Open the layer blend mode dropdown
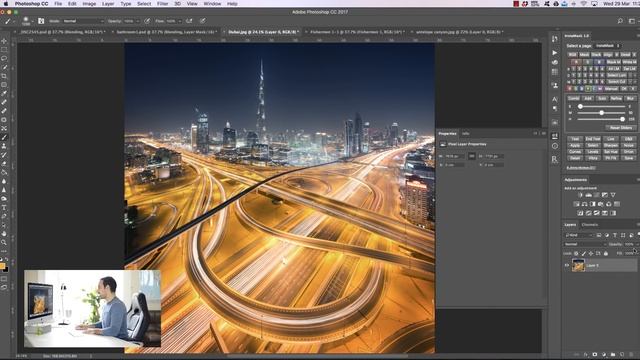Viewport: 640px width, 360px height. (585, 244)
